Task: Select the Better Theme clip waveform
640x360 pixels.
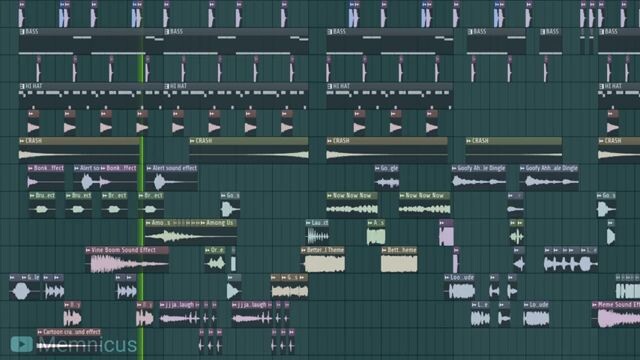Action: click(x=325, y=264)
